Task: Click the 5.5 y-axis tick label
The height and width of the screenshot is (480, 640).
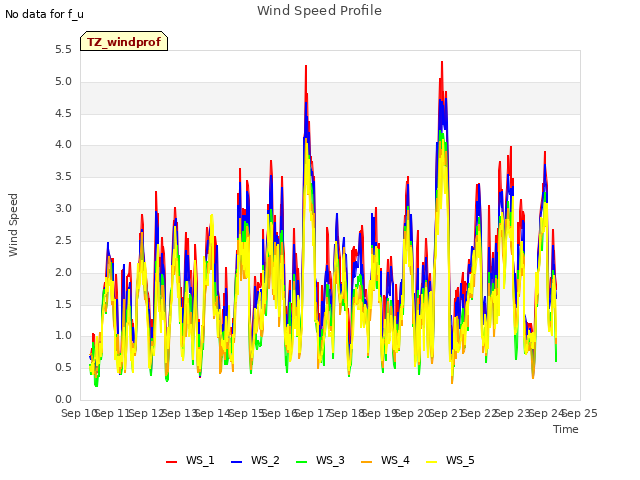Action: tap(63, 50)
